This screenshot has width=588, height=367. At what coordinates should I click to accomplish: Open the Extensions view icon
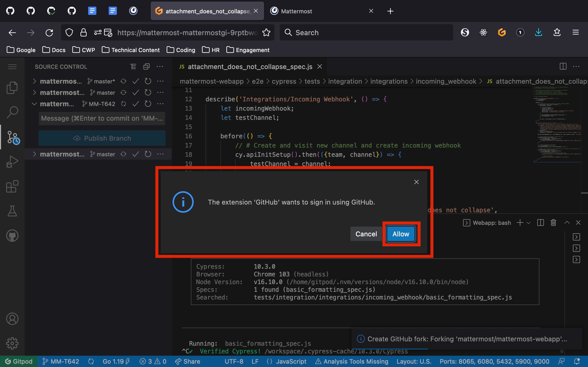[12, 186]
